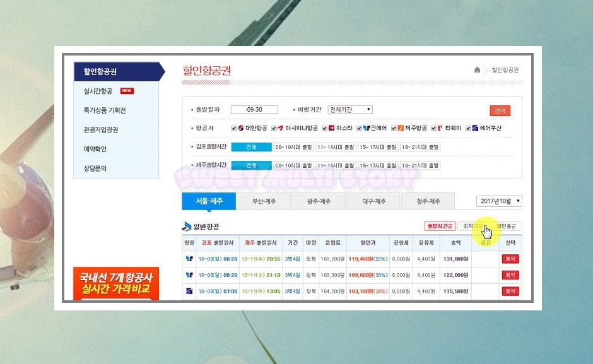Select 전체 for 김포출발시간
This screenshot has height=364, width=593.
(251, 147)
